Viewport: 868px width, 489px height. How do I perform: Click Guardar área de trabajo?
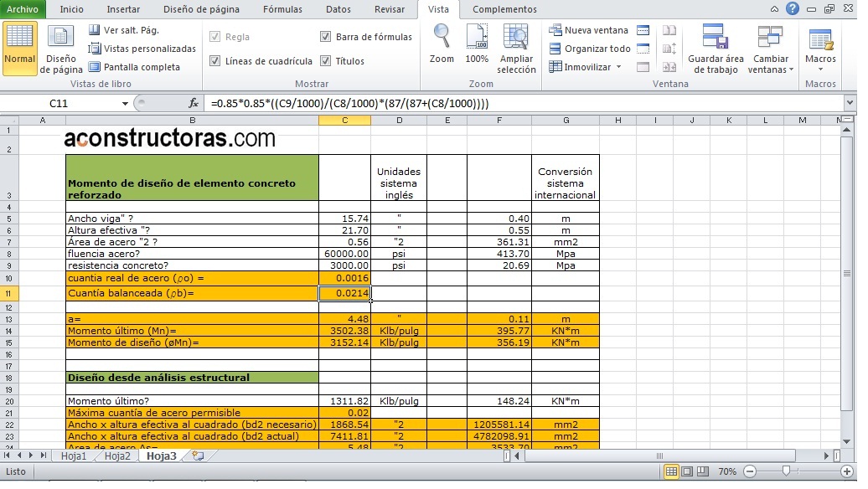click(x=716, y=49)
